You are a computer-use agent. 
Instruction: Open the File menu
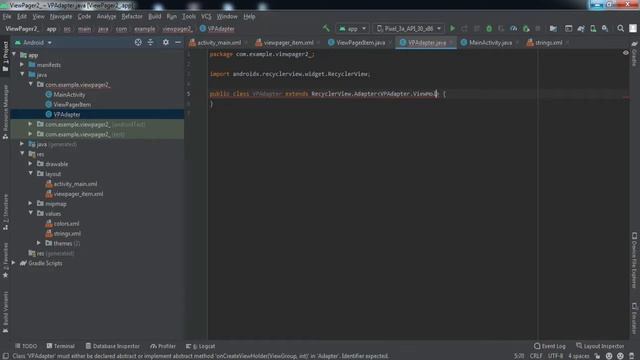(7, 16)
